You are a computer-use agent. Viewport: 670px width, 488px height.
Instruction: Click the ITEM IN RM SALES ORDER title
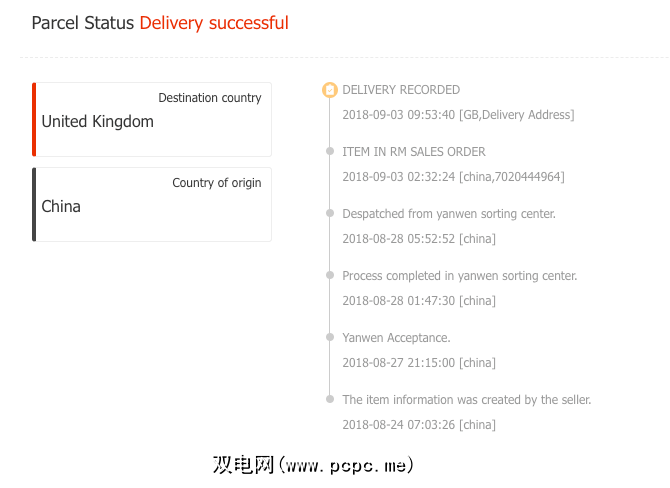click(x=414, y=152)
